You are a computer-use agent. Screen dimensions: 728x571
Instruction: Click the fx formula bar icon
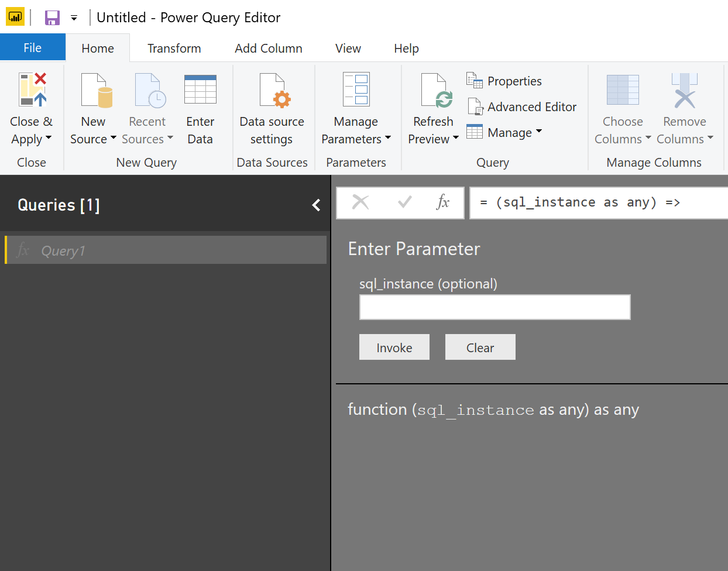tap(443, 202)
